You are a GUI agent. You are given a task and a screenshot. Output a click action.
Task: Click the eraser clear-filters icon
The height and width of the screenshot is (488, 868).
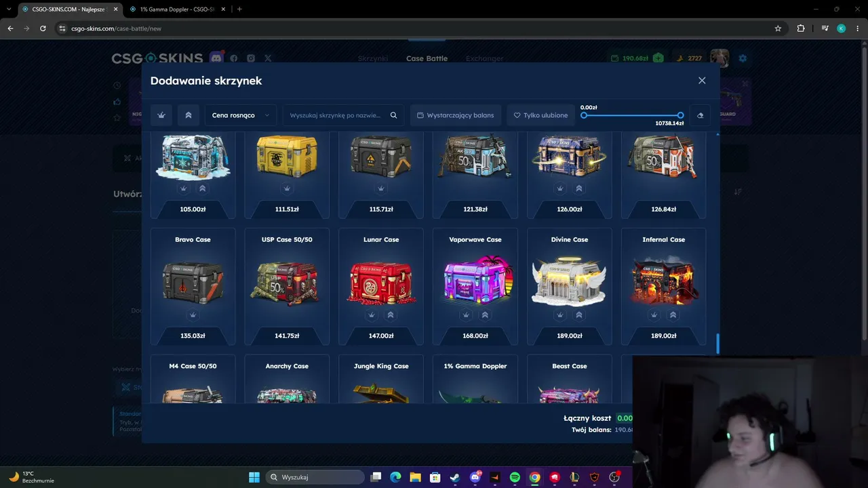(x=701, y=115)
